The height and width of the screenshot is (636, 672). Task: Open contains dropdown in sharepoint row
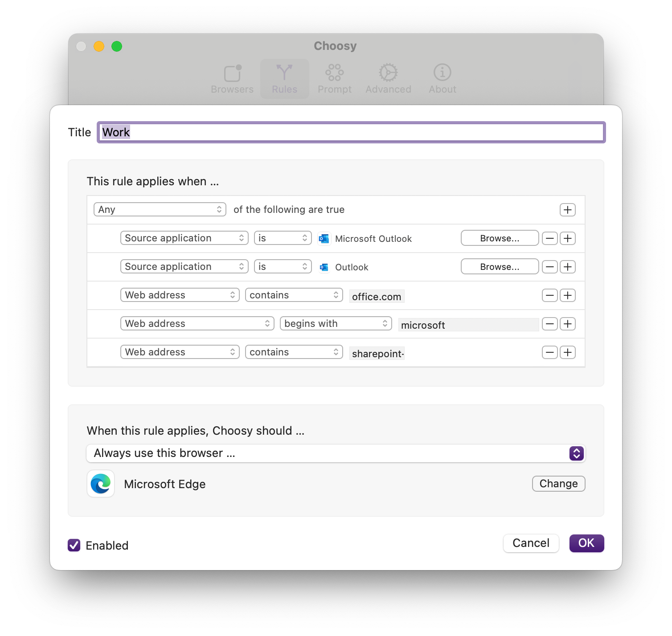(294, 352)
